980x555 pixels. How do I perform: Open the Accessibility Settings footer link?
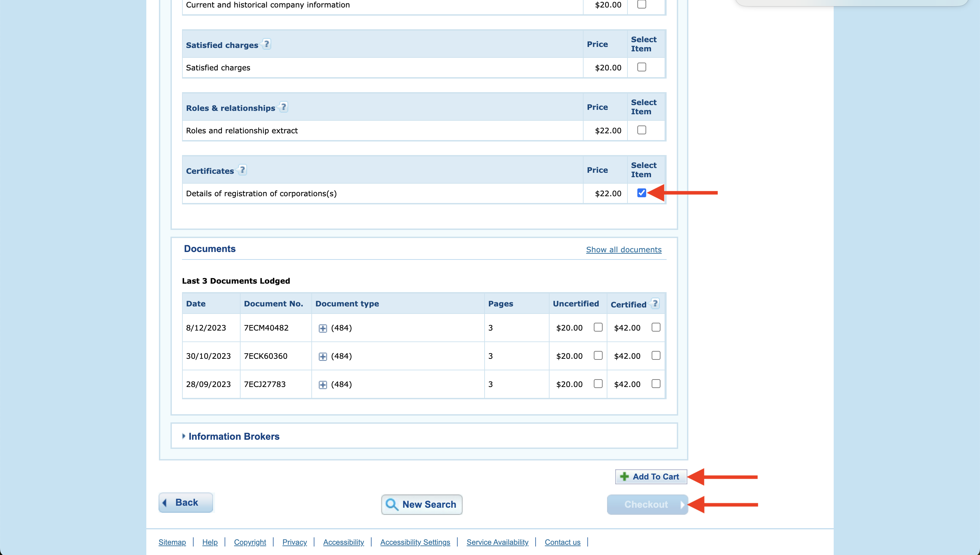415,542
